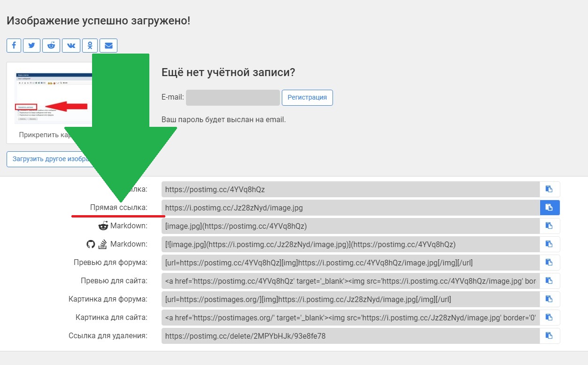The image size is (588, 365).
Task: Copy the Ссылка для удаления link
Action: point(549,336)
